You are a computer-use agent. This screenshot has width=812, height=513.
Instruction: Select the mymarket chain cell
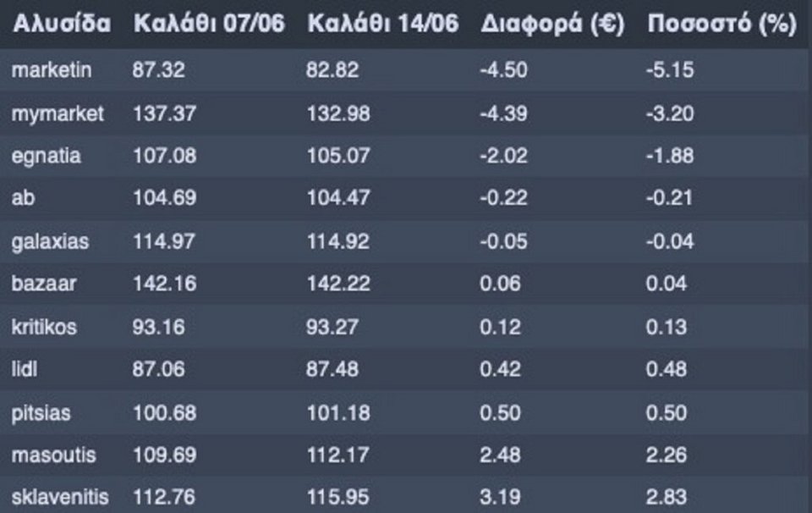(58, 114)
